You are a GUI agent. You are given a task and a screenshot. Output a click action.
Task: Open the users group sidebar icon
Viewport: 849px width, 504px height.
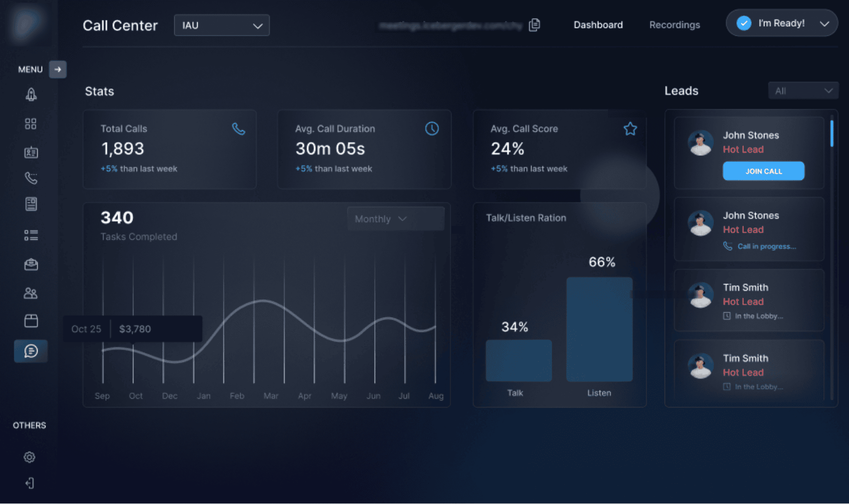pos(31,293)
